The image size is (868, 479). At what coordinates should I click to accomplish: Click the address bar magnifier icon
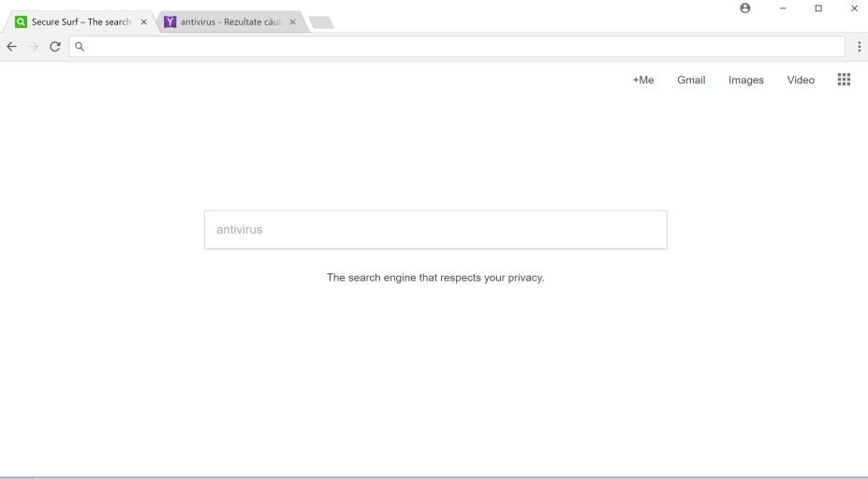click(x=80, y=47)
